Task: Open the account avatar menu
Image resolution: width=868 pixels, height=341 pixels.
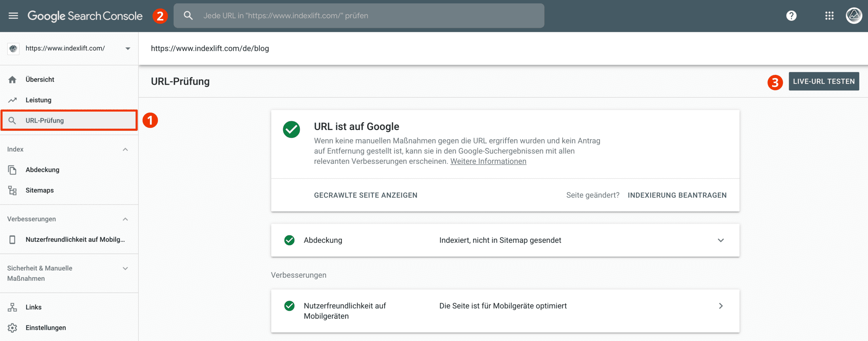Action: [854, 16]
